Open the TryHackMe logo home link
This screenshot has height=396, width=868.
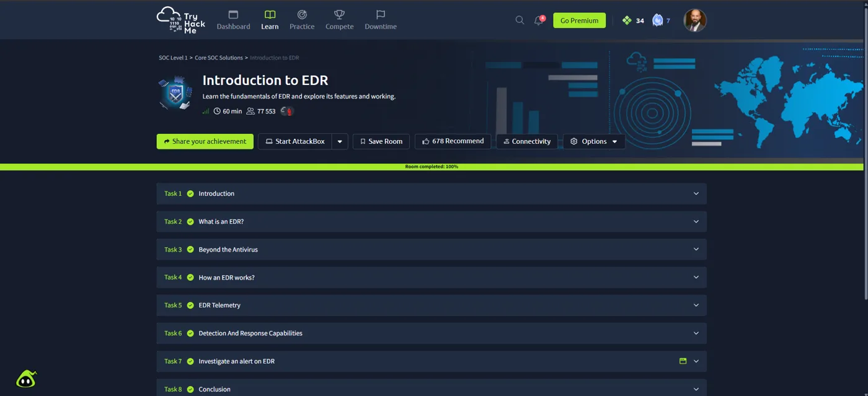point(181,20)
